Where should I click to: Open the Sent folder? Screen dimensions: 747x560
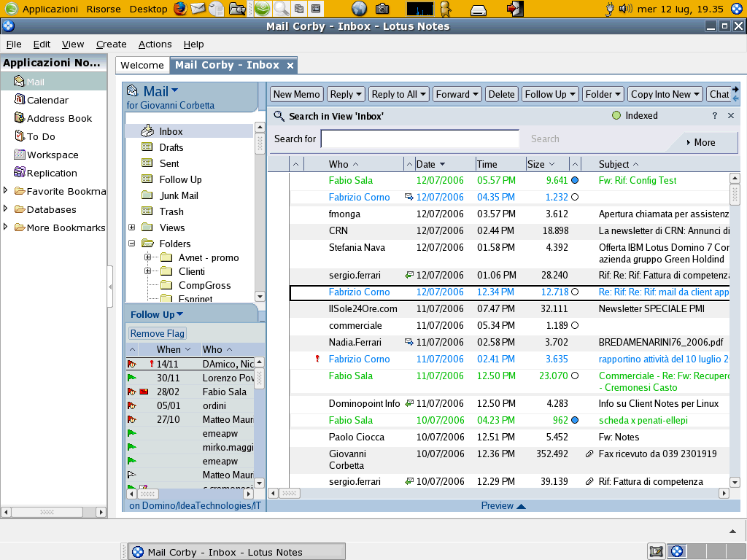click(x=160, y=163)
